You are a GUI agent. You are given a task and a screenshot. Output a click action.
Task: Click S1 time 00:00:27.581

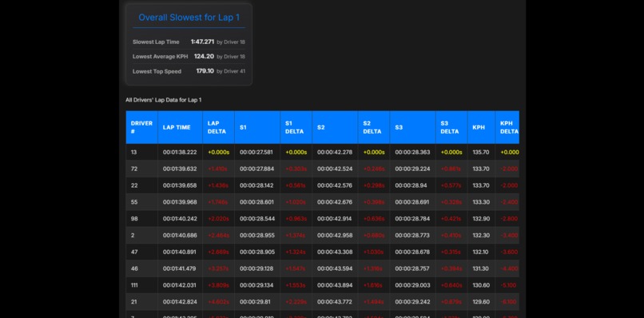point(256,152)
